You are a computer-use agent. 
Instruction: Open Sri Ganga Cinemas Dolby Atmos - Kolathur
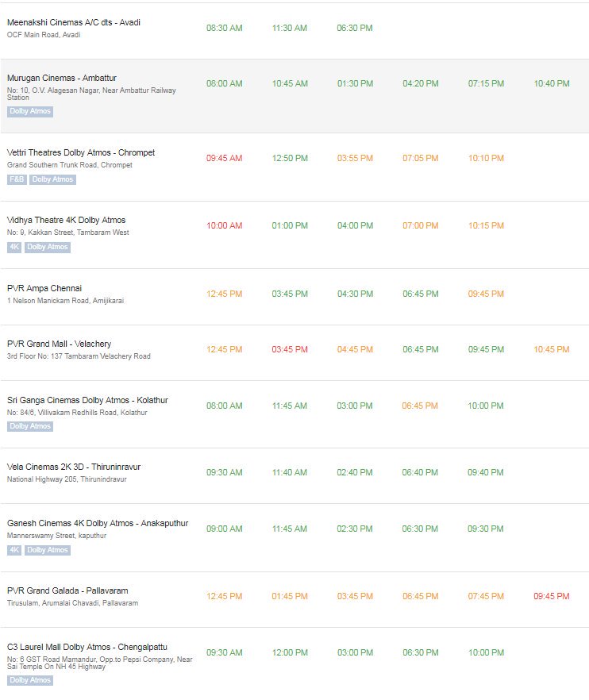pyautogui.click(x=87, y=400)
